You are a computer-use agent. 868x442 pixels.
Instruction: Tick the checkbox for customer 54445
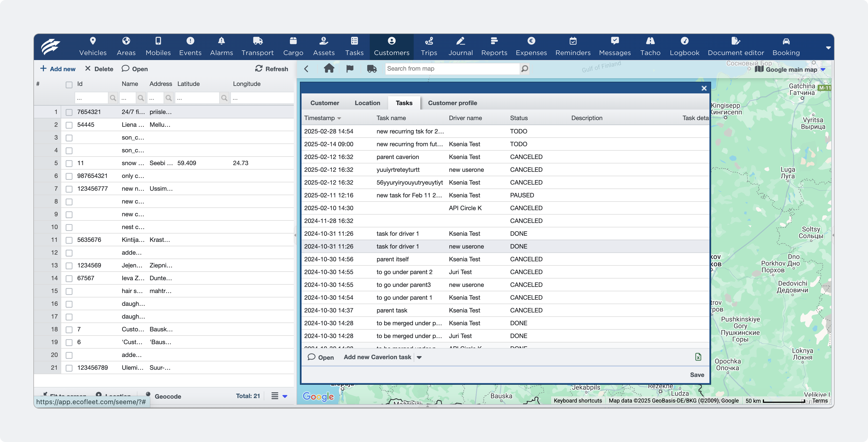tap(69, 125)
